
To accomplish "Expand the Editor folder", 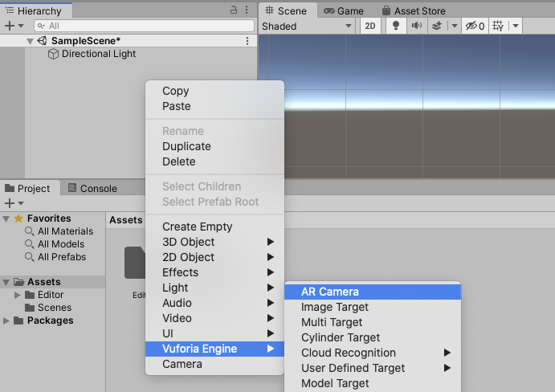I will pos(18,295).
